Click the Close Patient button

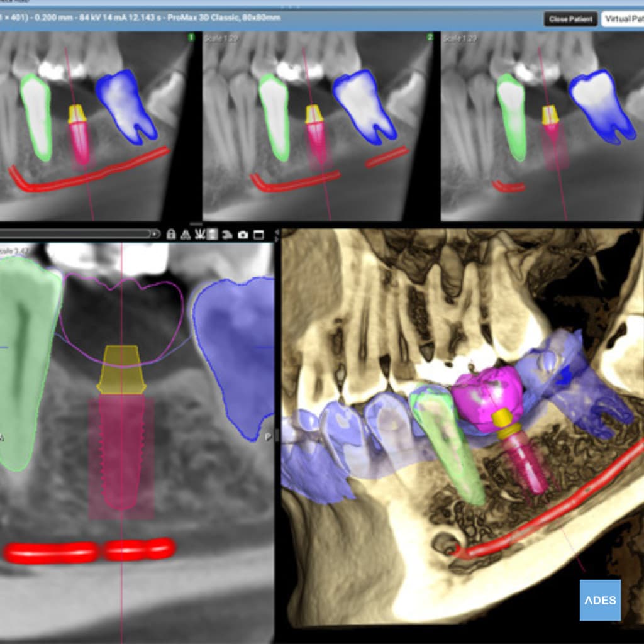pos(571,19)
